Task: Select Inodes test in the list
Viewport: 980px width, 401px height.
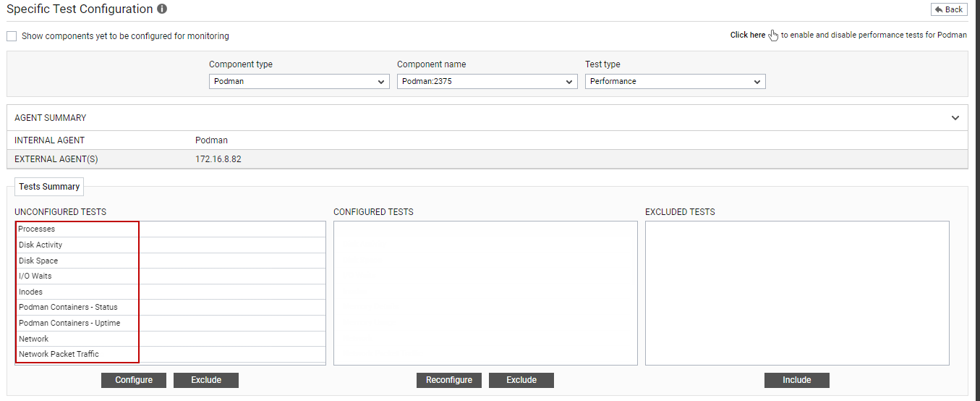Action: click(x=171, y=292)
